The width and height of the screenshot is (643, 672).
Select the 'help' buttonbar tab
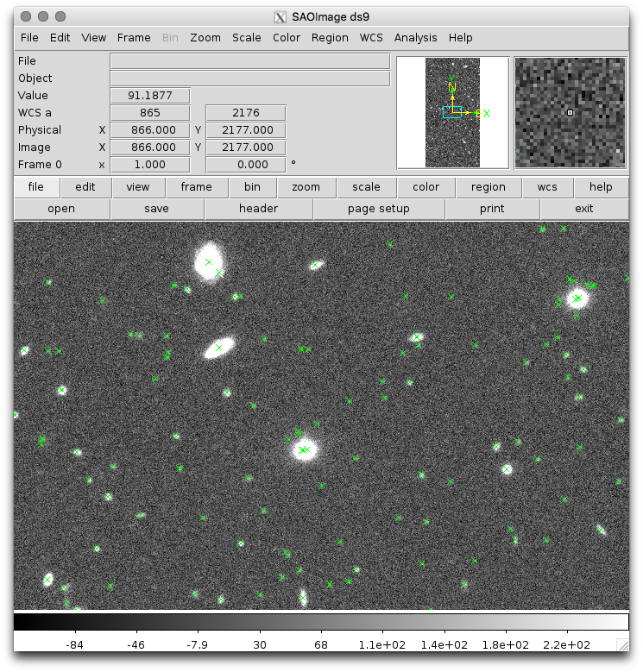[601, 187]
